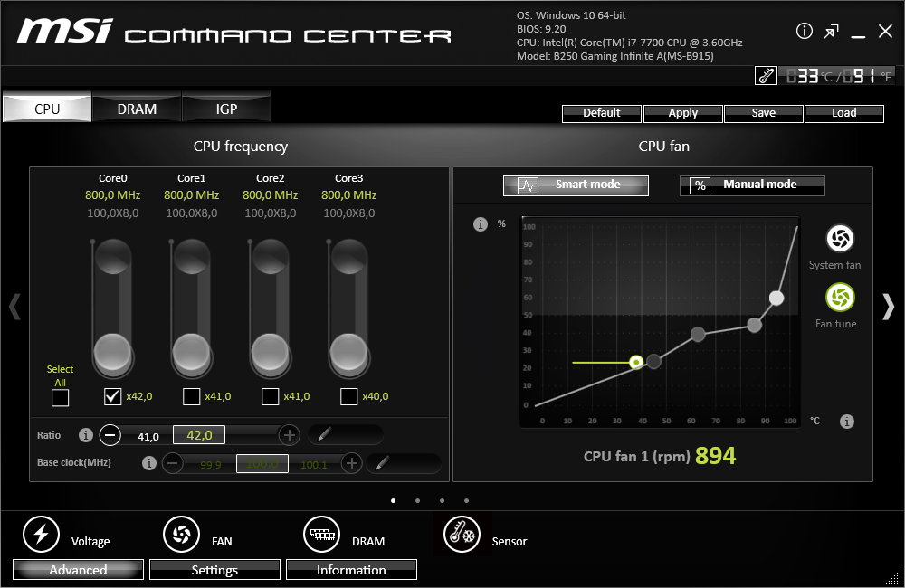This screenshot has height=588, width=905.
Task: Check the Core1 x41,0 checkbox
Action: 191,396
